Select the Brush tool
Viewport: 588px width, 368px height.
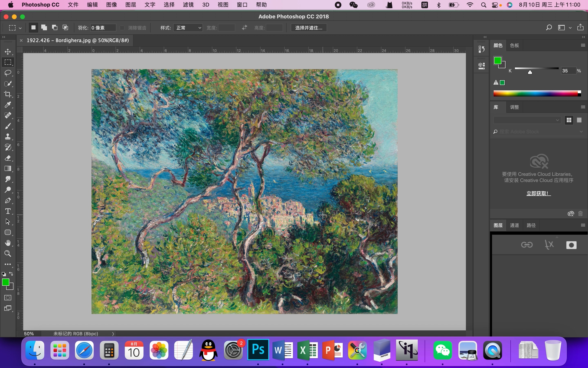coord(8,126)
